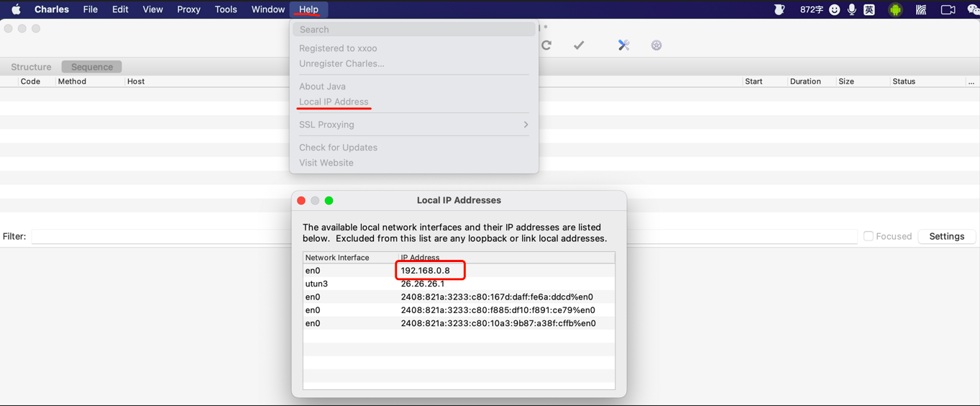Click the Repeat (circular arrow) toolbar icon
This screenshot has width=980, height=406.
(546, 45)
